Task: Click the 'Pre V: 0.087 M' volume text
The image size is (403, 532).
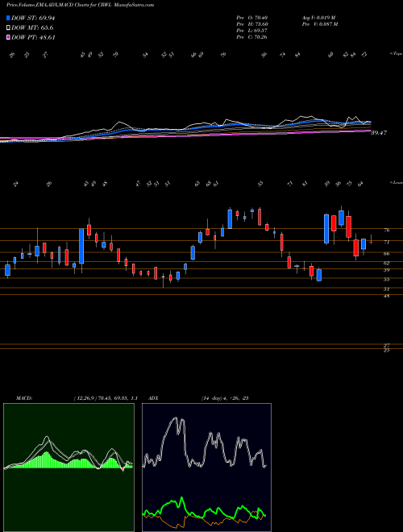Action: pyautogui.click(x=319, y=24)
